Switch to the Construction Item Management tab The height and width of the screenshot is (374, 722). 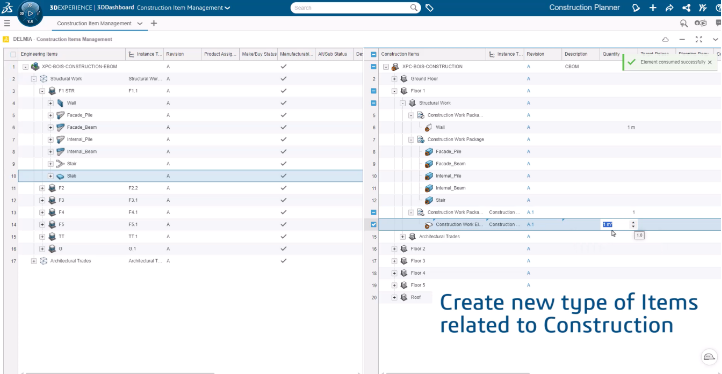point(94,23)
